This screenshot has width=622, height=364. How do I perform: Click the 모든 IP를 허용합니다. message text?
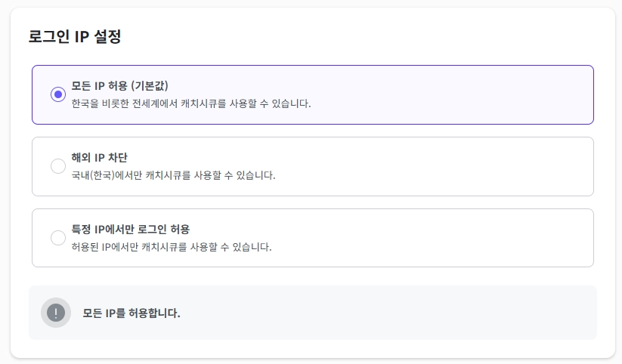pos(132,313)
